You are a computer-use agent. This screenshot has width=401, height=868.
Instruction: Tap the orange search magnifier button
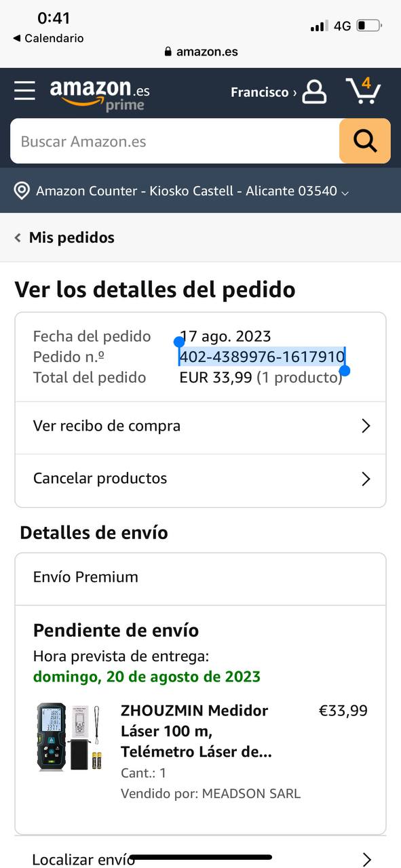point(365,141)
